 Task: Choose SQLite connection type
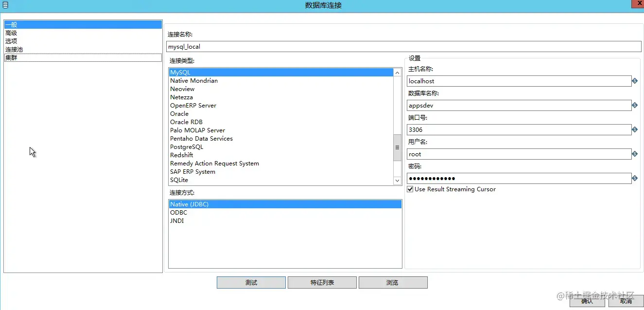281,180
